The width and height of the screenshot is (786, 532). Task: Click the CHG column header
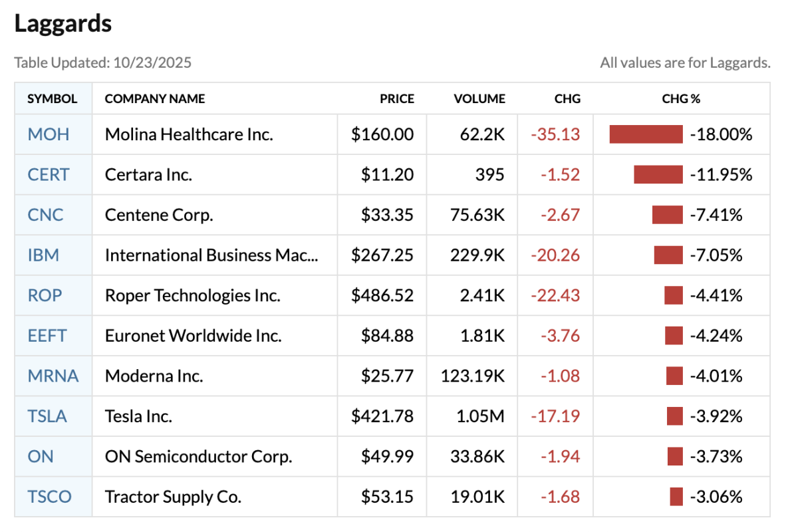click(x=567, y=99)
